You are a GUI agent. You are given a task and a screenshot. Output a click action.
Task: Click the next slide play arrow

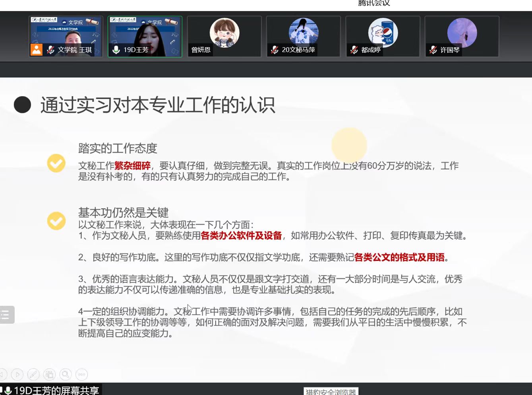(x=17, y=374)
